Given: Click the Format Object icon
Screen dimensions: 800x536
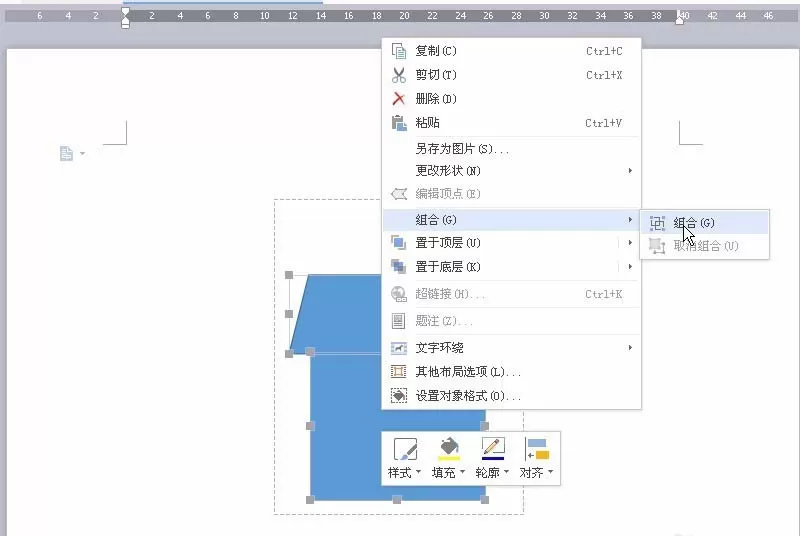Looking at the screenshot, I should (x=398, y=395).
